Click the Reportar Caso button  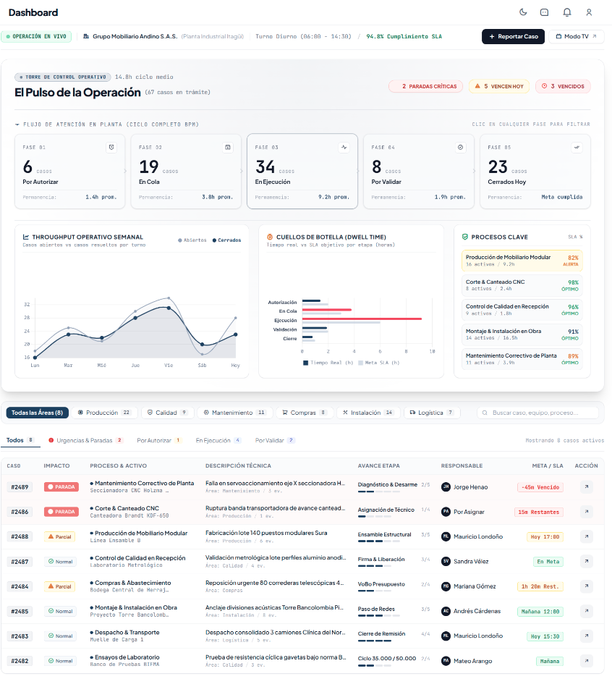[x=513, y=37]
